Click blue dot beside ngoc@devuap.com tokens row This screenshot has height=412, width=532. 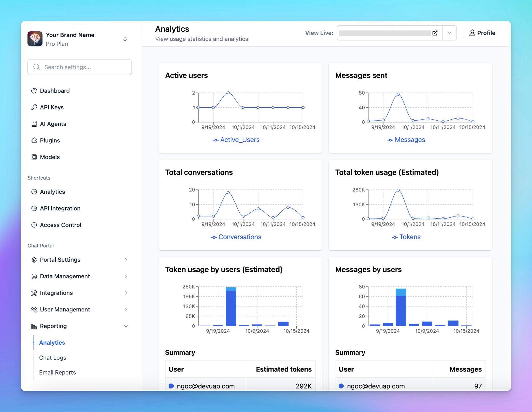pyautogui.click(x=171, y=386)
